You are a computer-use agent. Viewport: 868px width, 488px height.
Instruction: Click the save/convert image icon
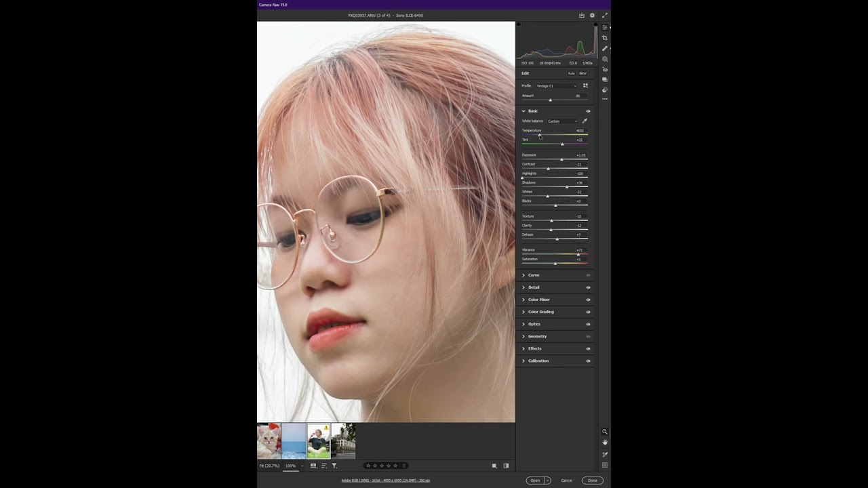click(x=581, y=15)
